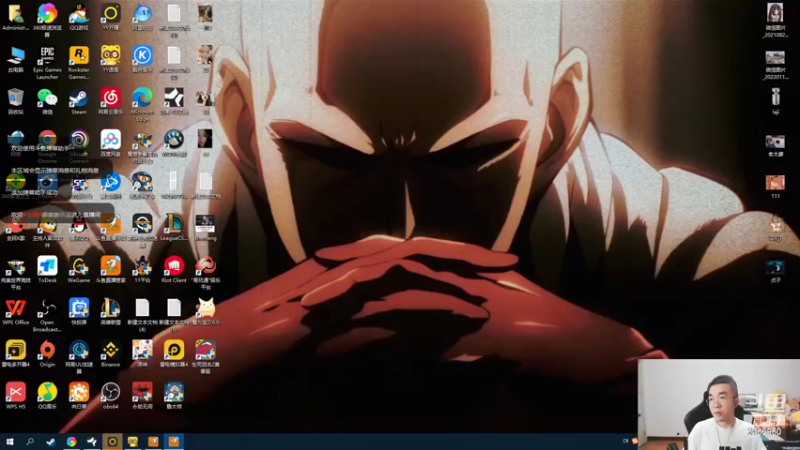Launch the Rockstar Games shortcut

[x=79, y=62]
